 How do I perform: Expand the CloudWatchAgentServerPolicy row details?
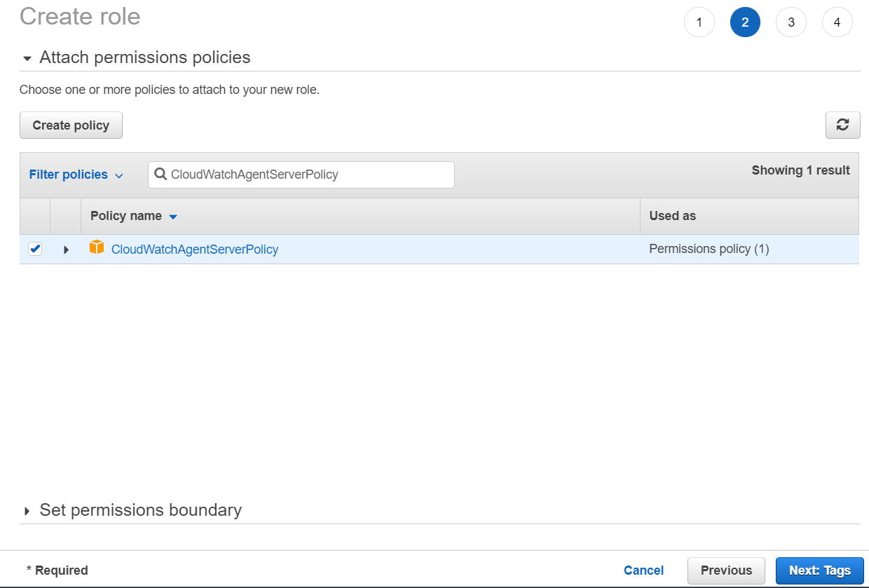(66, 249)
